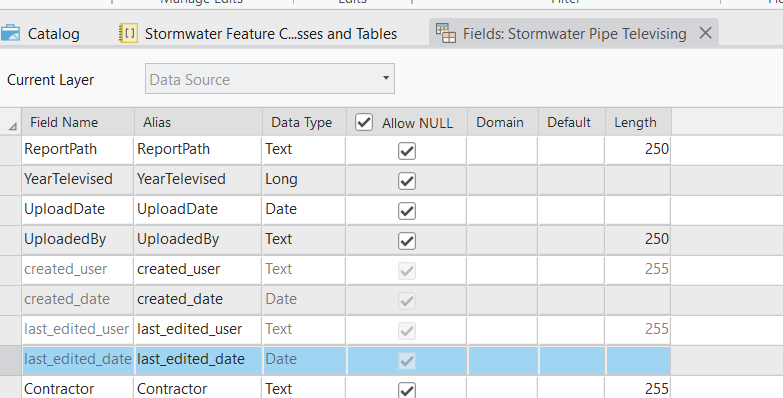The width and height of the screenshot is (783, 398).
Task: Uncheck Allow NULL for ReportPath
Action: pyautogui.click(x=407, y=150)
